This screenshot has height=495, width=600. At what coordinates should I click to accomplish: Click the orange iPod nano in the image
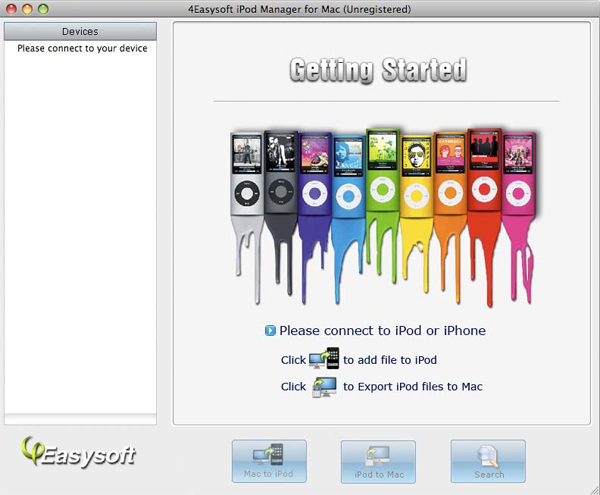tap(450, 174)
